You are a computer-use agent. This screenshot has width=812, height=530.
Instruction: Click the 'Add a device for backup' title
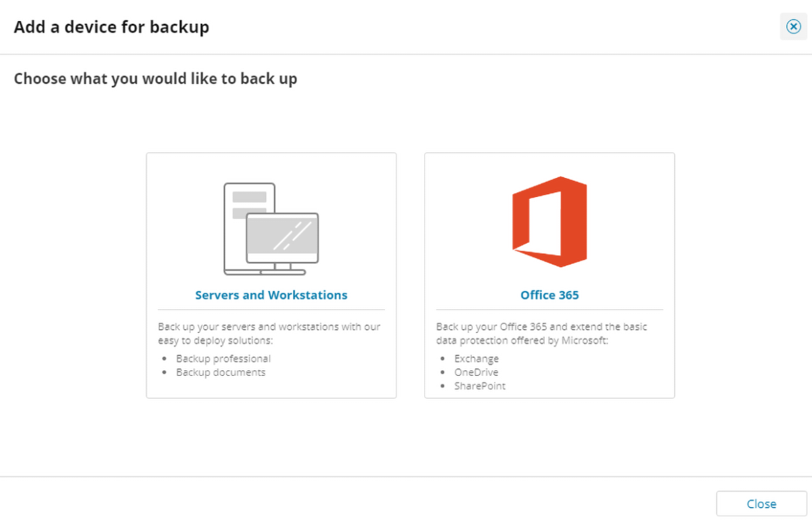click(x=112, y=27)
